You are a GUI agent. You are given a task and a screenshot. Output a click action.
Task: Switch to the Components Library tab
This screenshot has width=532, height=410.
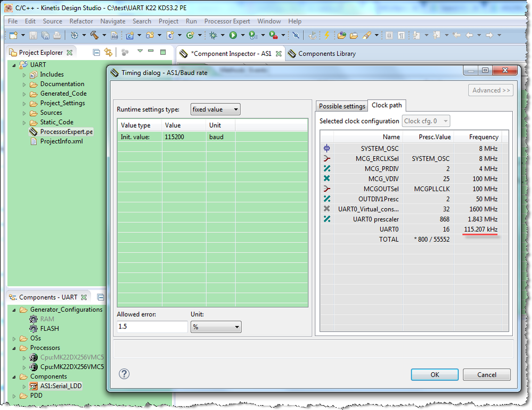pyautogui.click(x=326, y=54)
